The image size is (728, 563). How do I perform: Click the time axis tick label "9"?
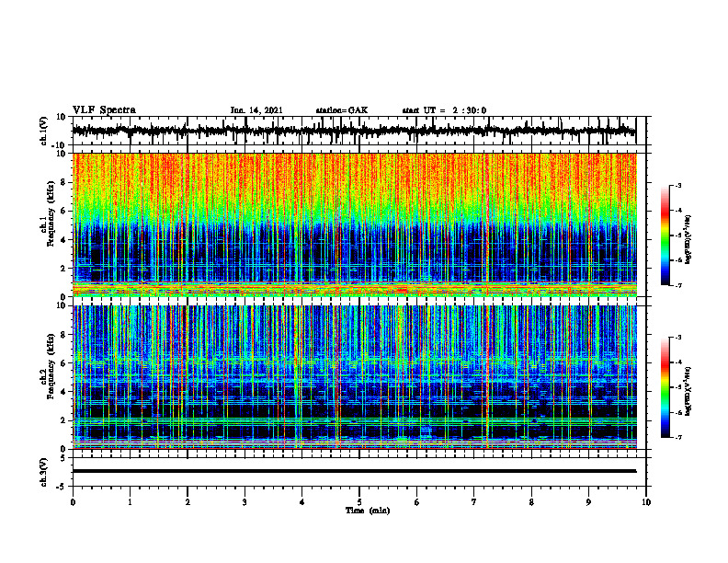pos(588,502)
